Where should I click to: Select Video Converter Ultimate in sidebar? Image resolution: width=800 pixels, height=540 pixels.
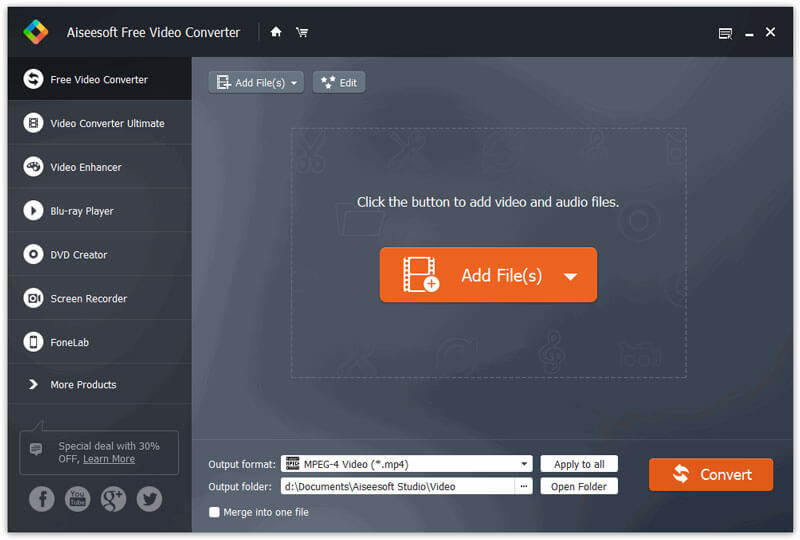coord(107,124)
